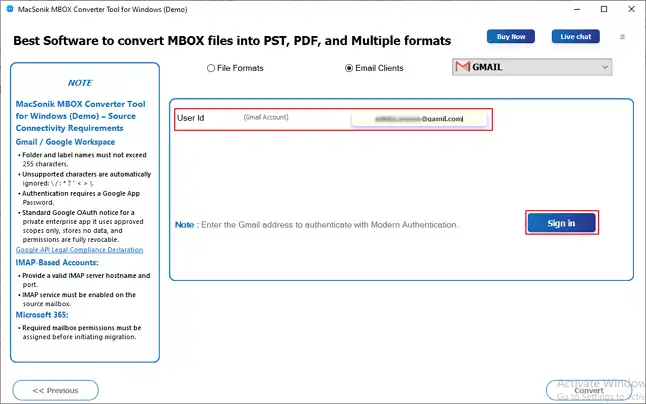Click the 'Gmail / Google Workspace' heading

pyautogui.click(x=65, y=142)
